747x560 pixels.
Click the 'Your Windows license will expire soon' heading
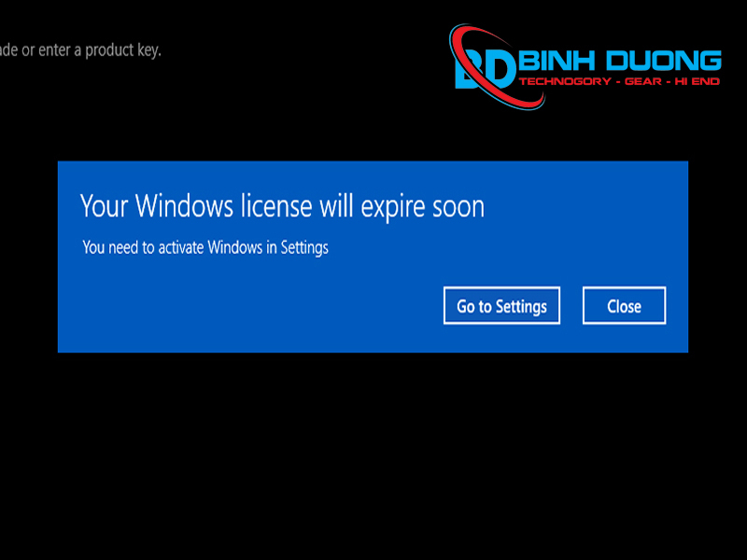pyautogui.click(x=282, y=206)
